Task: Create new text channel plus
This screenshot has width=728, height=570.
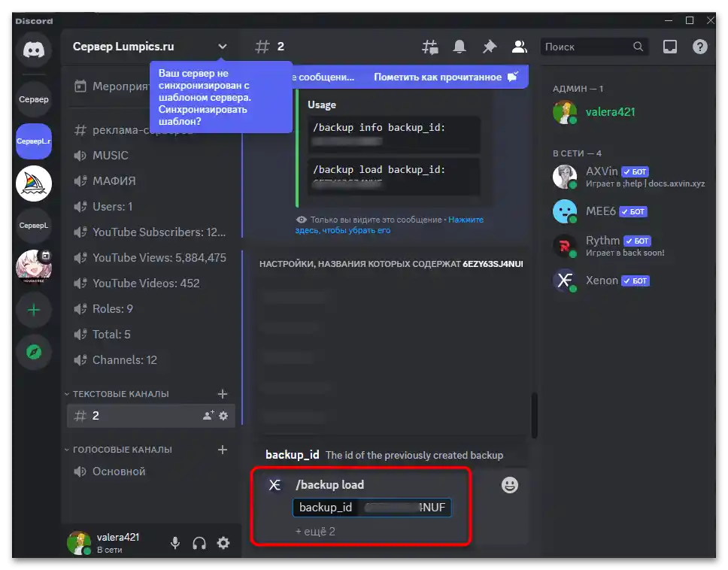Action: pyautogui.click(x=223, y=394)
